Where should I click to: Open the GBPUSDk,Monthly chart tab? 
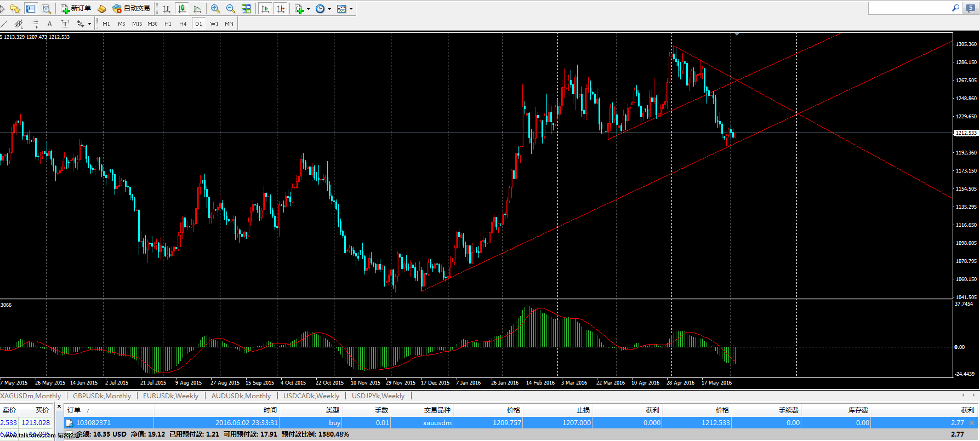[x=102, y=396]
